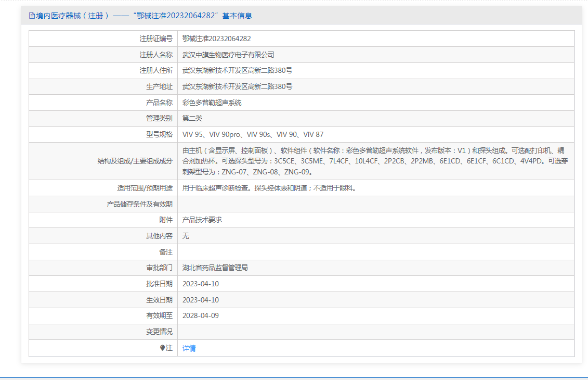Click the bullet icon beside 注
Image resolution: width=588 pixels, height=380 pixels.
pos(162,348)
